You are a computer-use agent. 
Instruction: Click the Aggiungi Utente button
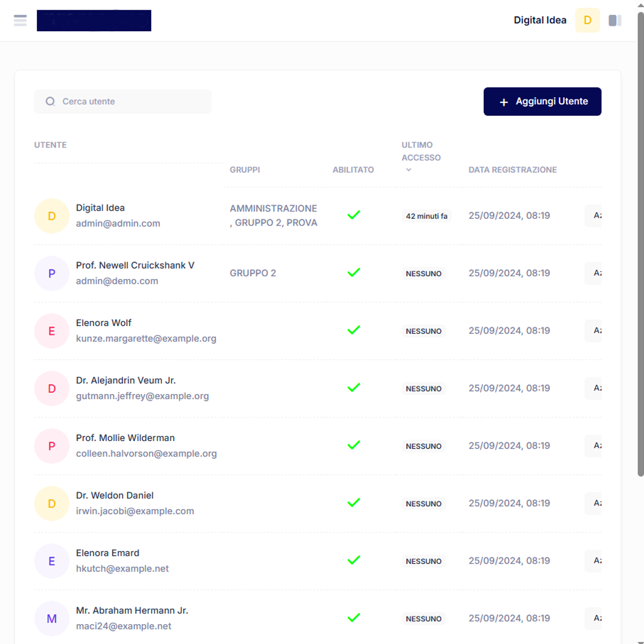click(x=542, y=101)
